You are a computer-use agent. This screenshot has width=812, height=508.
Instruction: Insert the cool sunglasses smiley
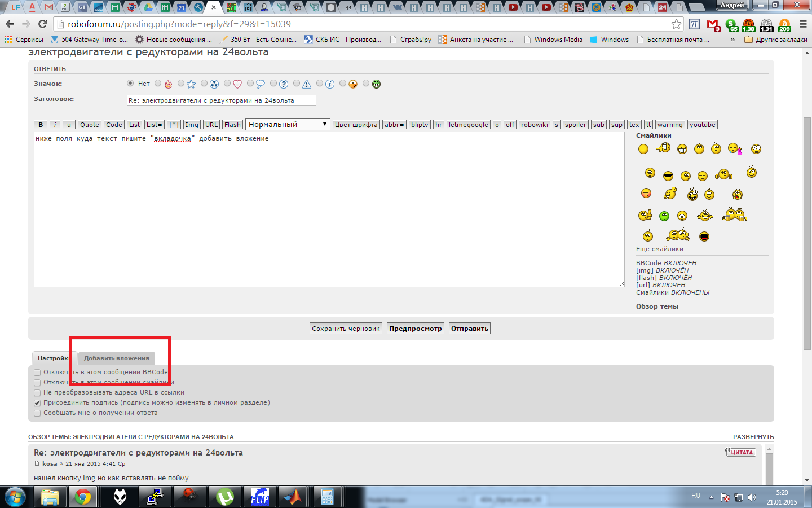tap(668, 176)
